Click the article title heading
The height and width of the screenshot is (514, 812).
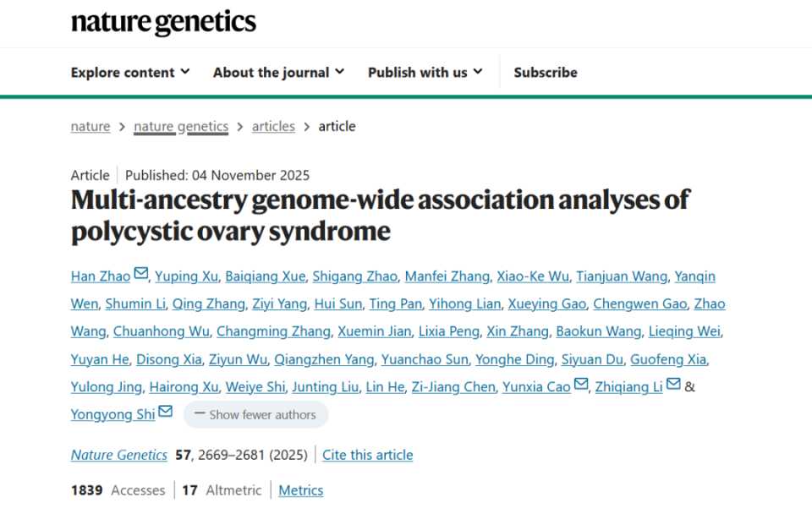(380, 215)
